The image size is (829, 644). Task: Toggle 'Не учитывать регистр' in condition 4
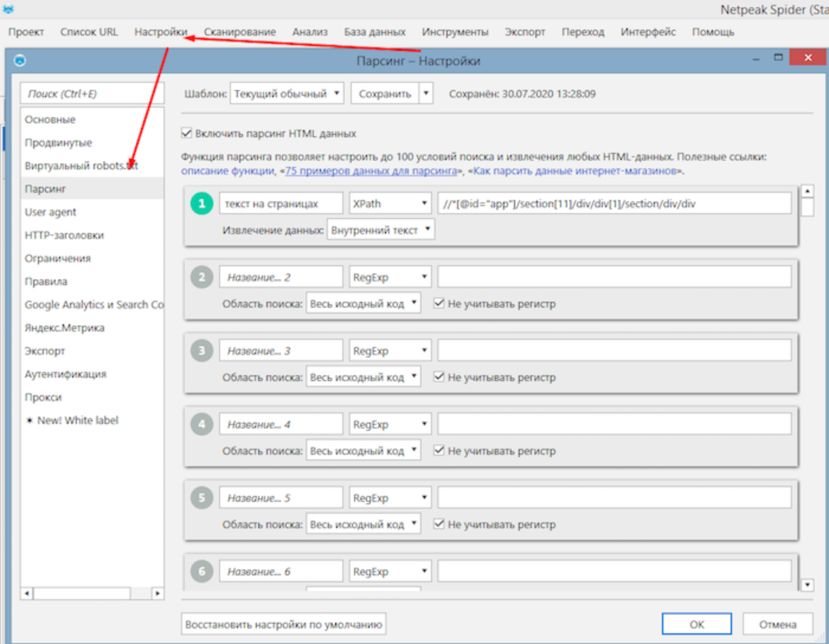[x=439, y=450]
